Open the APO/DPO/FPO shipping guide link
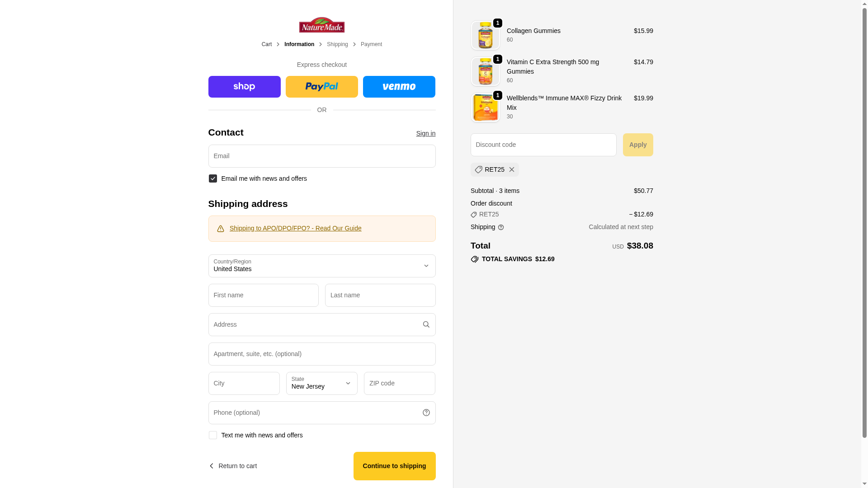Image resolution: width=868 pixels, height=488 pixels. (x=295, y=228)
